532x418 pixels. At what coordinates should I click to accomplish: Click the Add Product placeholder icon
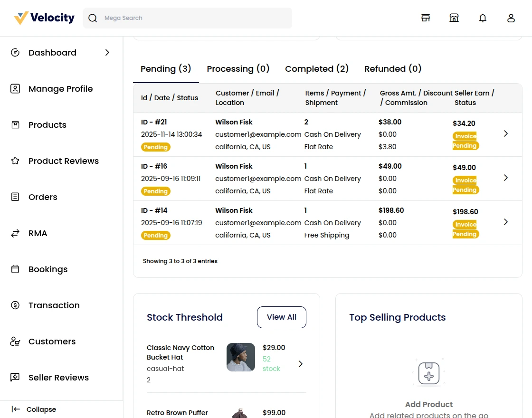428,373
